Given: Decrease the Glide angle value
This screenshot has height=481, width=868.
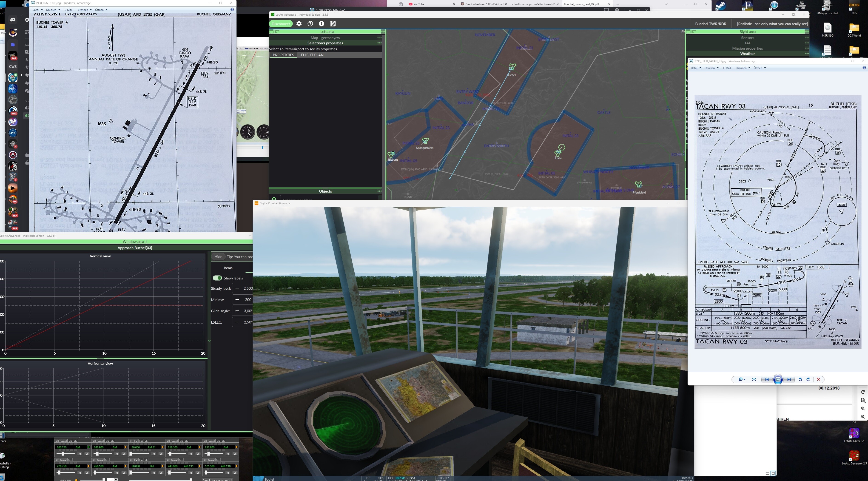Looking at the screenshot, I should pos(237,311).
